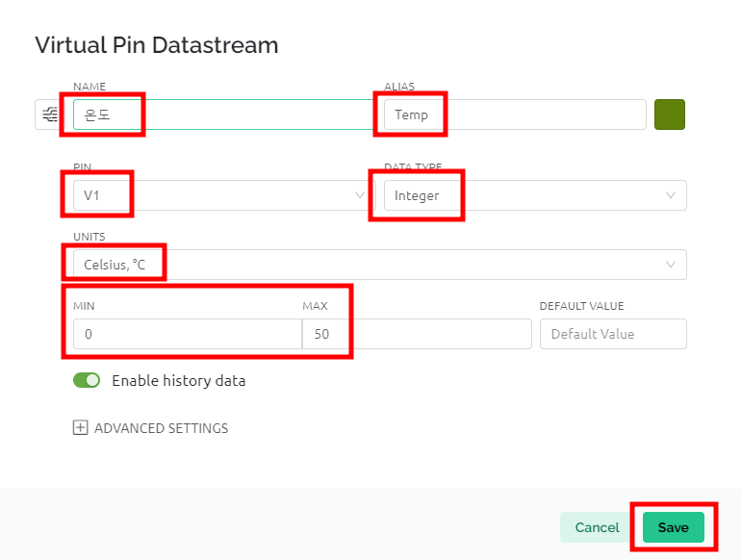Viewport: 741px width, 560px height.
Task: Click the plus icon next to Advanced Settings
Action: [80, 427]
